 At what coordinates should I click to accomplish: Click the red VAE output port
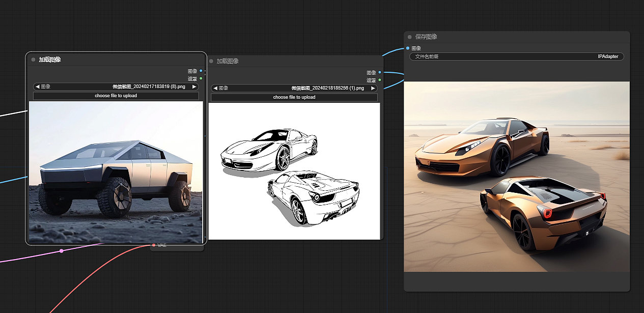coord(154,245)
